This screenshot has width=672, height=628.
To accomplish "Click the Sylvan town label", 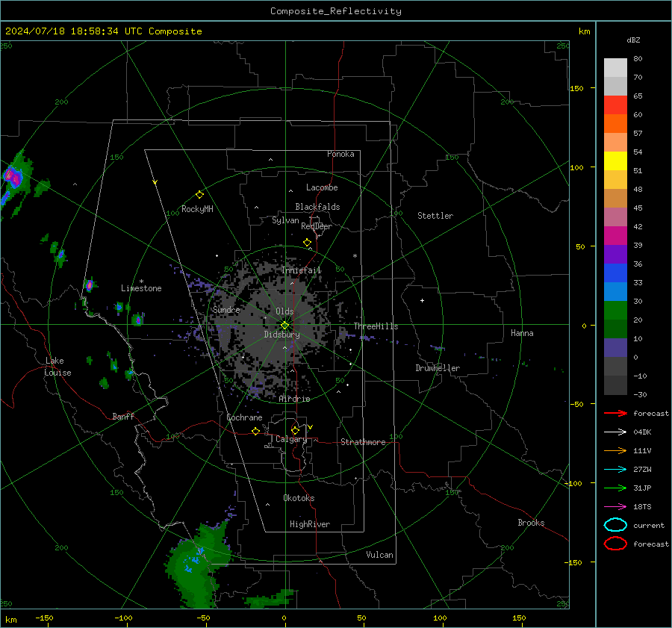I will (285, 220).
